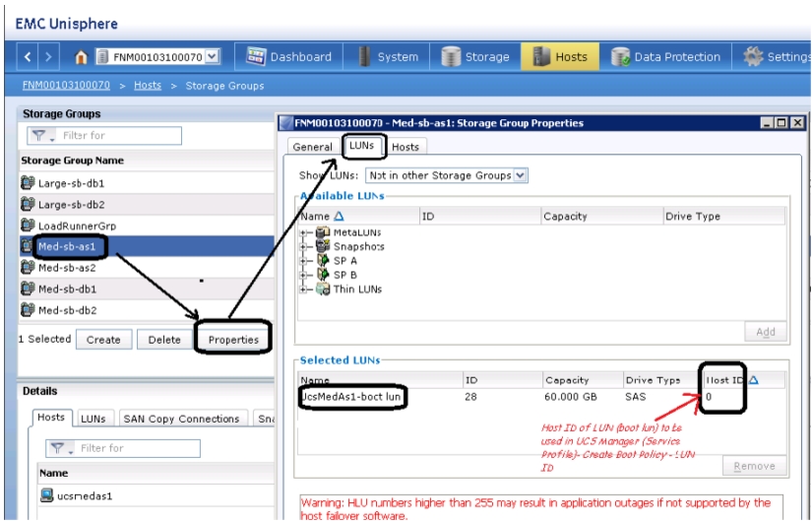Open Storage Groups filter funnel dropdown
The height and width of the screenshot is (523, 812).
tap(42, 136)
